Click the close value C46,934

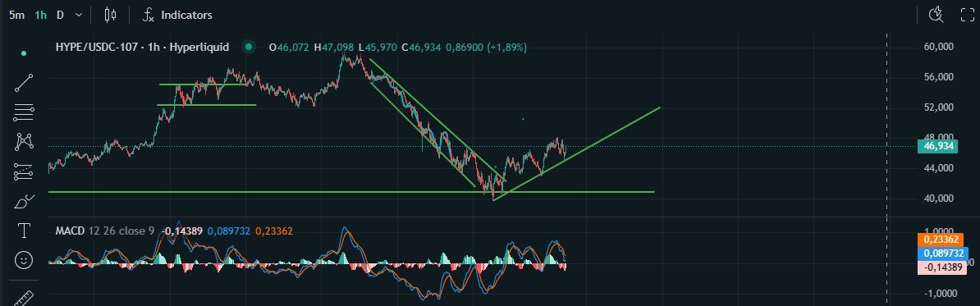(421, 47)
